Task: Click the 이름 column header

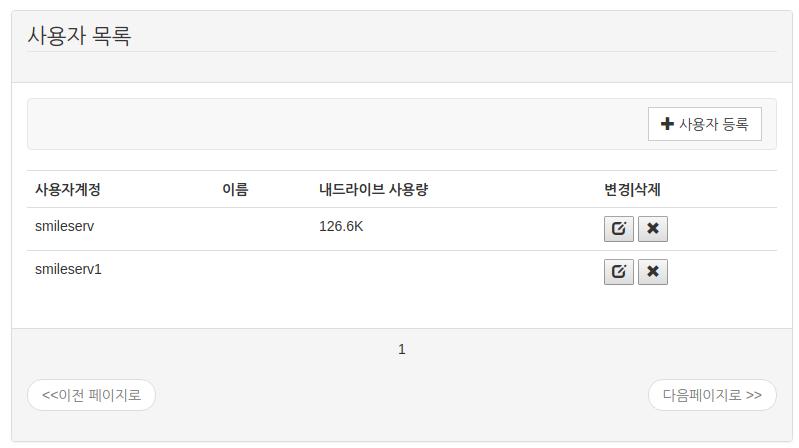Action: click(235, 189)
